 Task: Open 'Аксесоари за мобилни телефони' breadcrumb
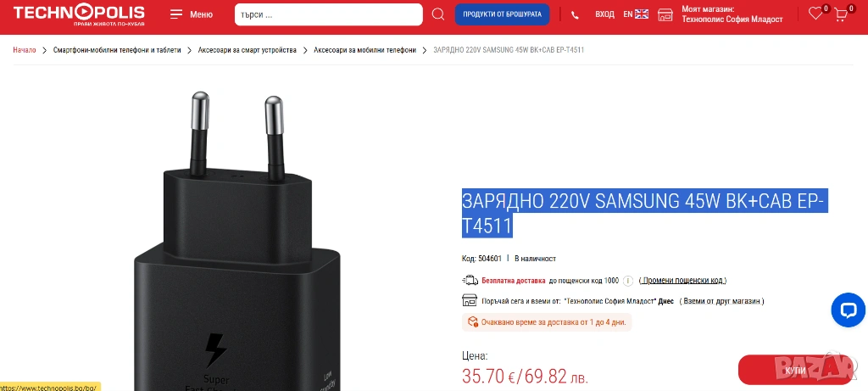[364, 50]
